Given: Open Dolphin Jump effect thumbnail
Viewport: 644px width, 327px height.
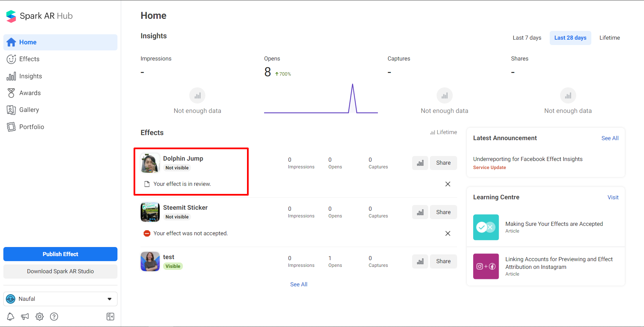Looking at the screenshot, I should tap(150, 163).
